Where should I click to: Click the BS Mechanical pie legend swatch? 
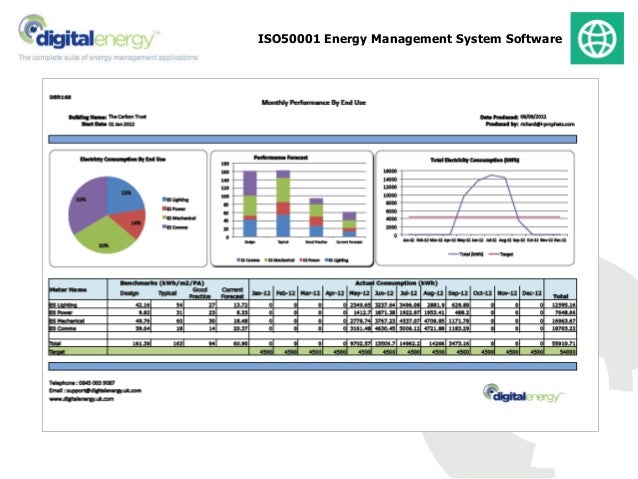164,218
